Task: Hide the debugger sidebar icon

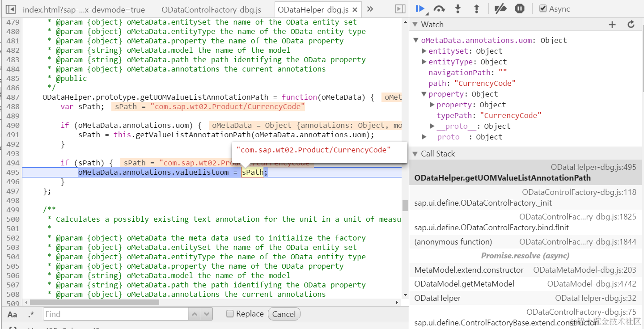Action: coord(400,9)
